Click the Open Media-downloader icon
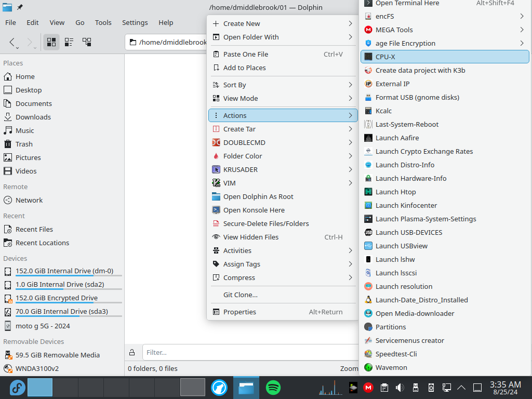Screen dimensions: 532x399 click(368, 313)
